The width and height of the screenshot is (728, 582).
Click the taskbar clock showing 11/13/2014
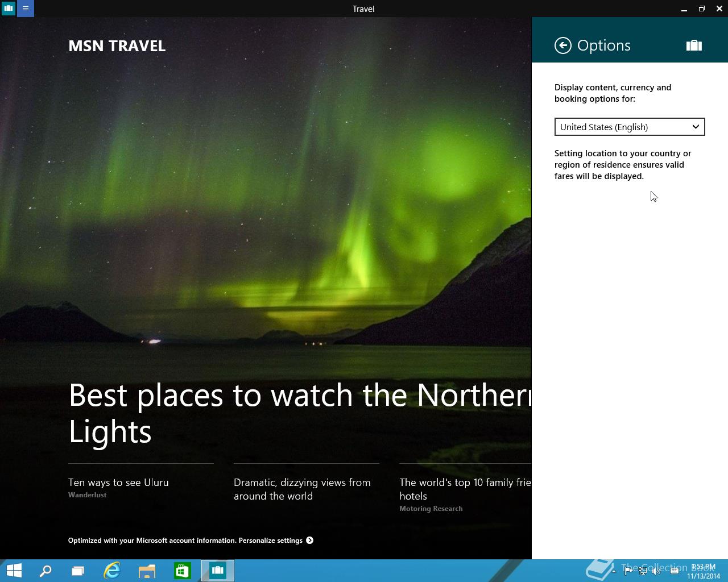point(704,571)
